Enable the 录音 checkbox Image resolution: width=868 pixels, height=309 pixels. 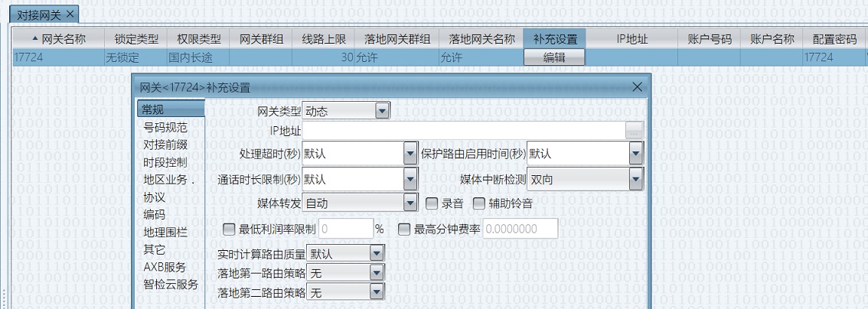click(x=432, y=203)
